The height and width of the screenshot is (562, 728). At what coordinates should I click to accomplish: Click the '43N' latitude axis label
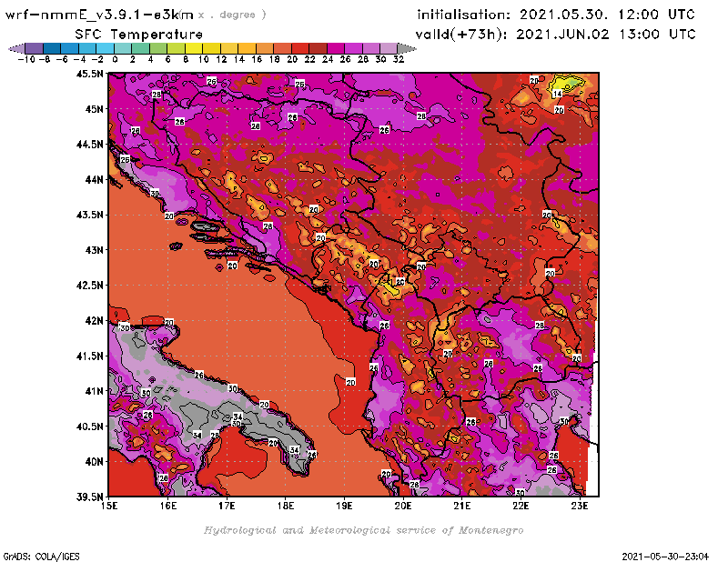tap(94, 250)
